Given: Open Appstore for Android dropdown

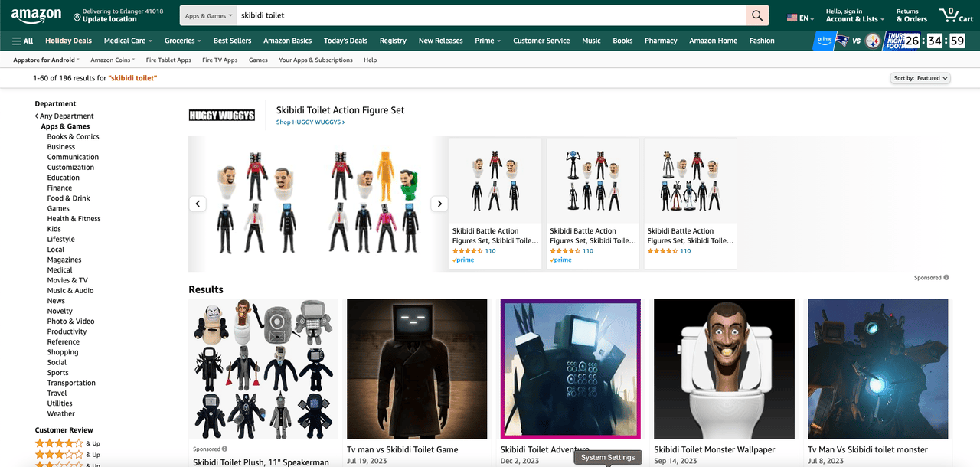Looking at the screenshot, I should pos(46,60).
